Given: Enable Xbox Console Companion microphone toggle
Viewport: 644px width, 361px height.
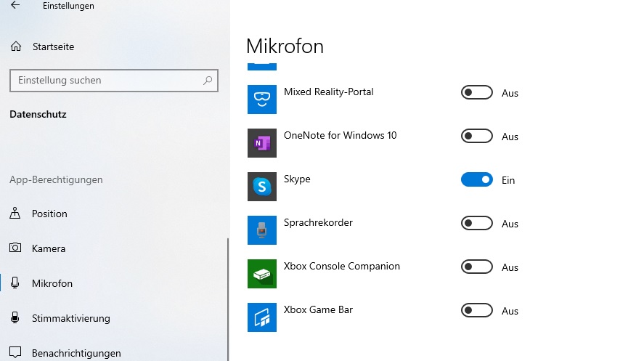Looking at the screenshot, I should click(x=477, y=267).
